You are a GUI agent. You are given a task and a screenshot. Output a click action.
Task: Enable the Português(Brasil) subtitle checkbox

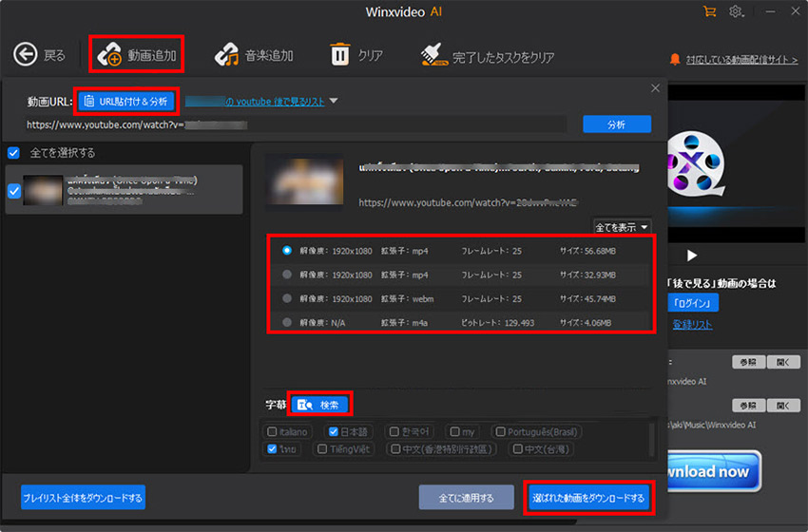coord(500,431)
